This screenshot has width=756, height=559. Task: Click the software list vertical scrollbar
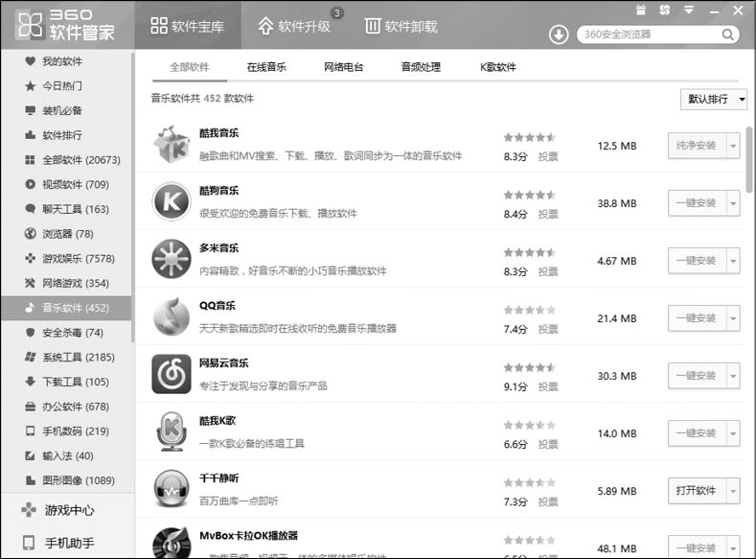coord(749,159)
